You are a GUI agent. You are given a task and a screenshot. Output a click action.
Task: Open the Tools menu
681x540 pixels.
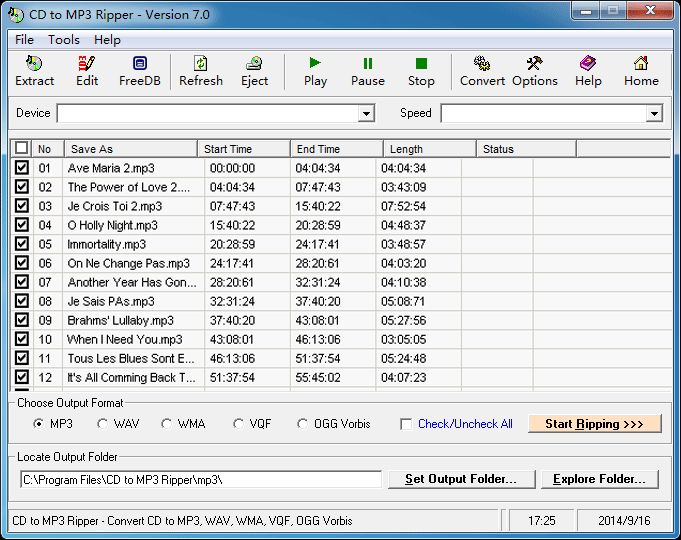click(x=64, y=40)
